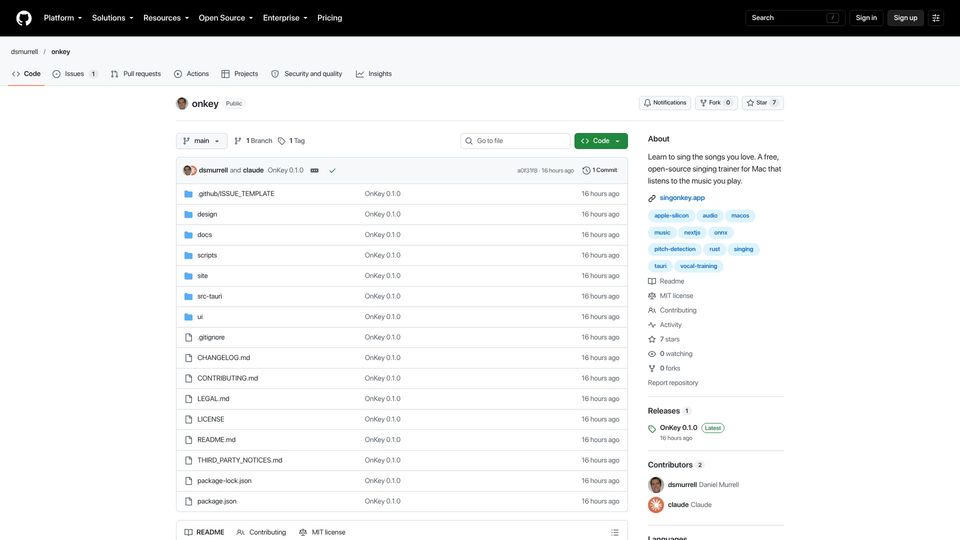Open the Projects tab
This screenshot has height=540, width=960.
(x=239, y=73)
